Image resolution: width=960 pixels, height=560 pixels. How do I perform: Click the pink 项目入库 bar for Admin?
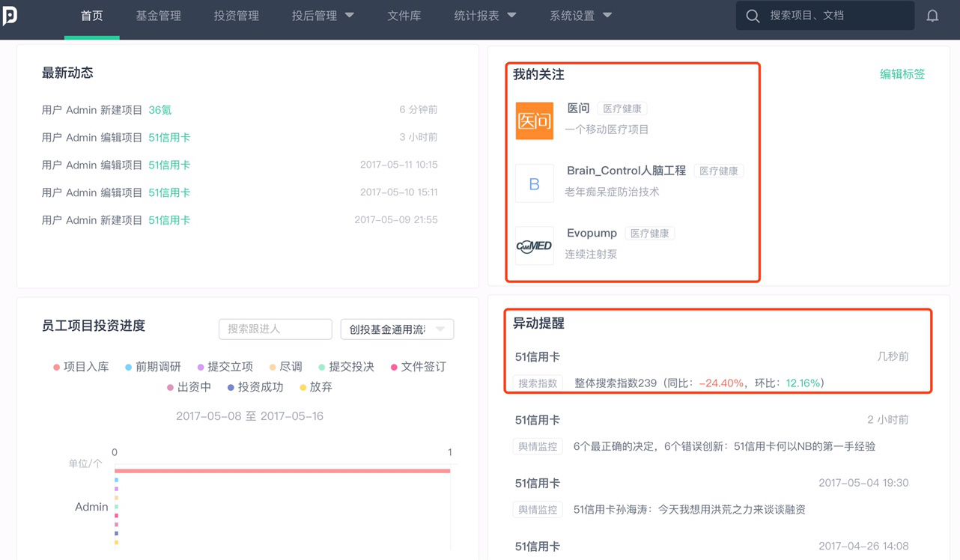coord(282,471)
